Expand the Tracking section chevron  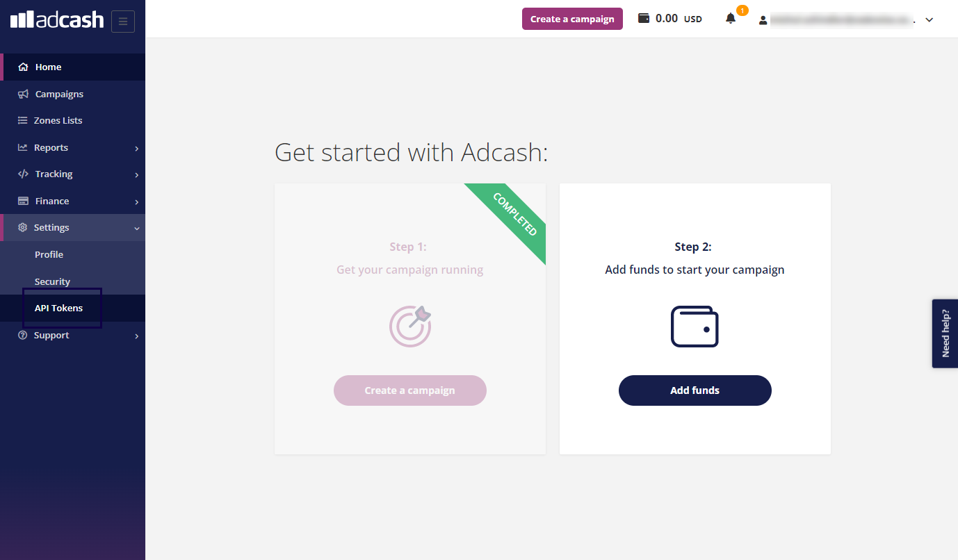[x=136, y=174]
